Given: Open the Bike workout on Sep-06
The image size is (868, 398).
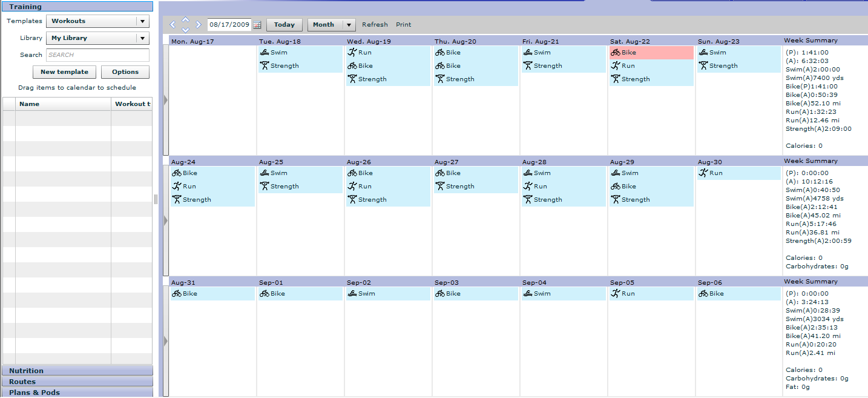Looking at the screenshot, I should click(739, 294).
